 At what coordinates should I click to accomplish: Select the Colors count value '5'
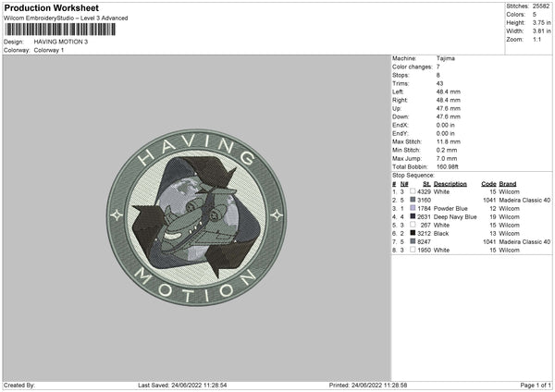click(535, 15)
